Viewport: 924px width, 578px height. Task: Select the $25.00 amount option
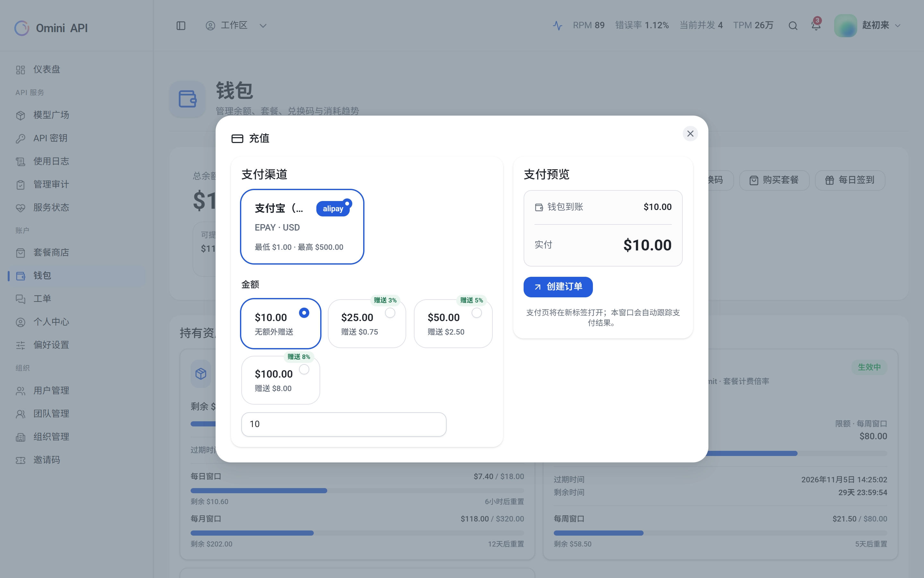coord(367,323)
